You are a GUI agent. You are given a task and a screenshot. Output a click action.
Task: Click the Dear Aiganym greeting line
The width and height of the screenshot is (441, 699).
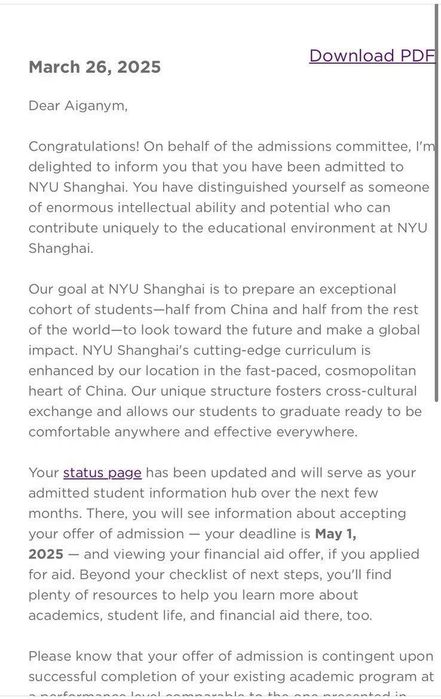pos(78,106)
